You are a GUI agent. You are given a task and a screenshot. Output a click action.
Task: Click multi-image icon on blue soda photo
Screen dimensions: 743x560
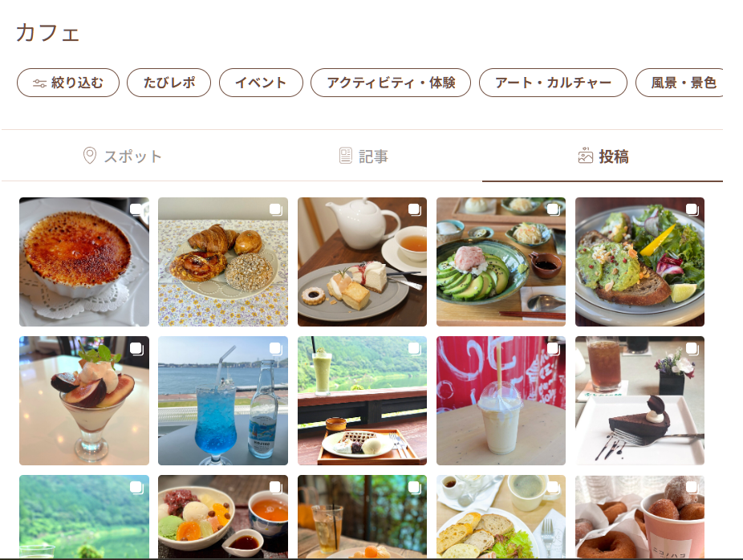coord(275,349)
